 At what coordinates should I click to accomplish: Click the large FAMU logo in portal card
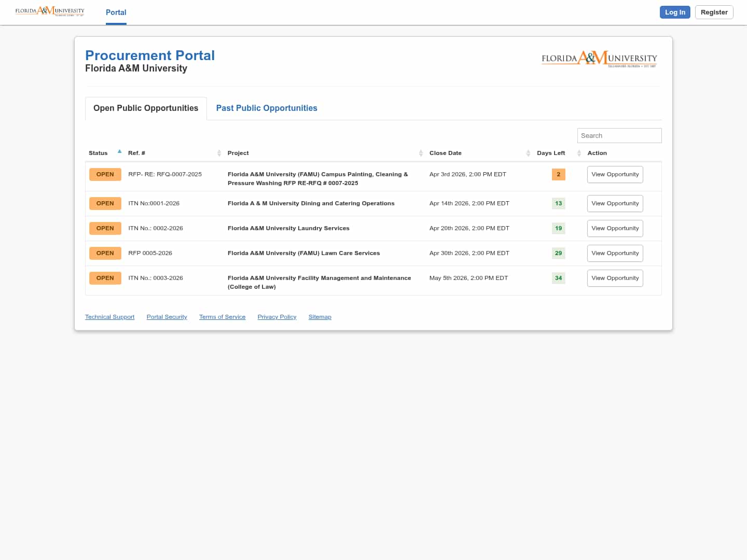599,59
